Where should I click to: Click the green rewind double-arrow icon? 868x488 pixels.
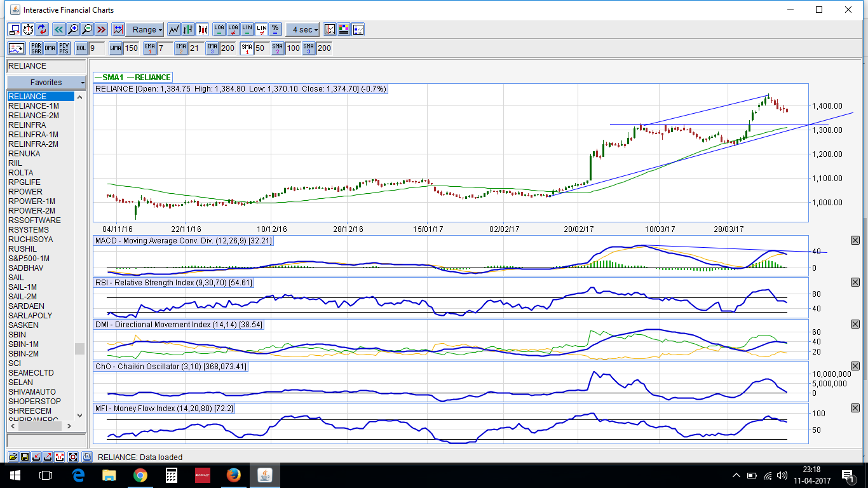(58, 29)
